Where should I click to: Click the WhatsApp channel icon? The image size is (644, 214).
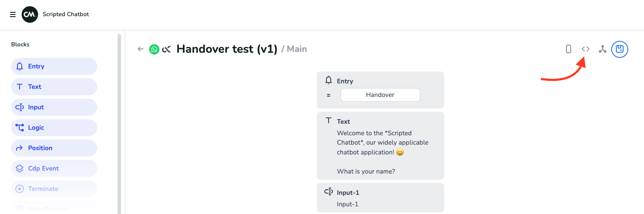154,49
